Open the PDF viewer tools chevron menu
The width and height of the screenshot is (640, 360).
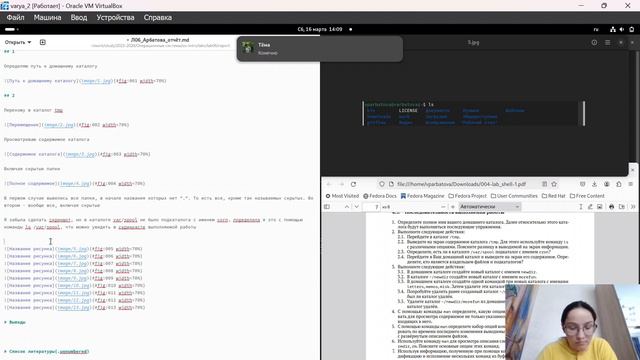(633, 207)
